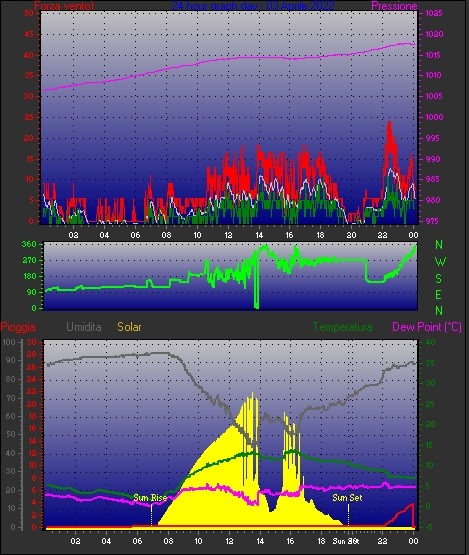
Task: Click the 'E' compass direction label
Action: point(438,294)
